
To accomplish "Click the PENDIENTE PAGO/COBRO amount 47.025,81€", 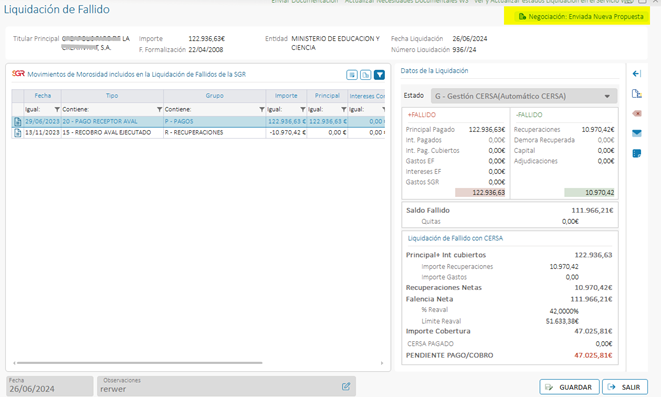I will pos(593,355).
